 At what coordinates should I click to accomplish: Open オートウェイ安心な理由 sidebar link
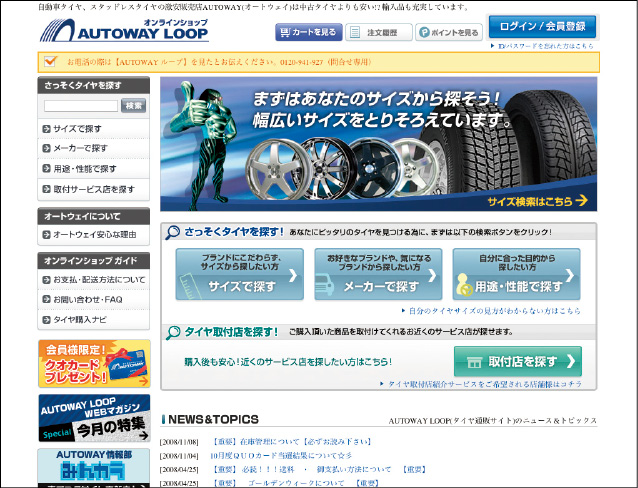(94, 234)
